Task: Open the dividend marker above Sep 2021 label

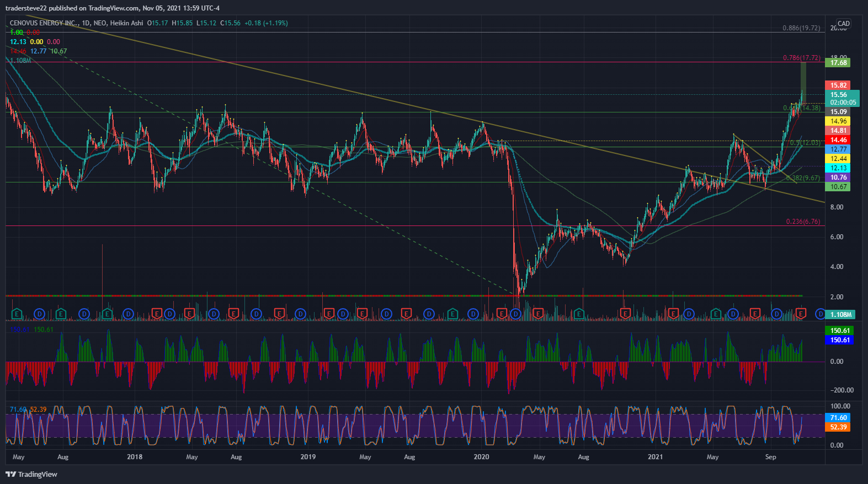Action: click(777, 314)
